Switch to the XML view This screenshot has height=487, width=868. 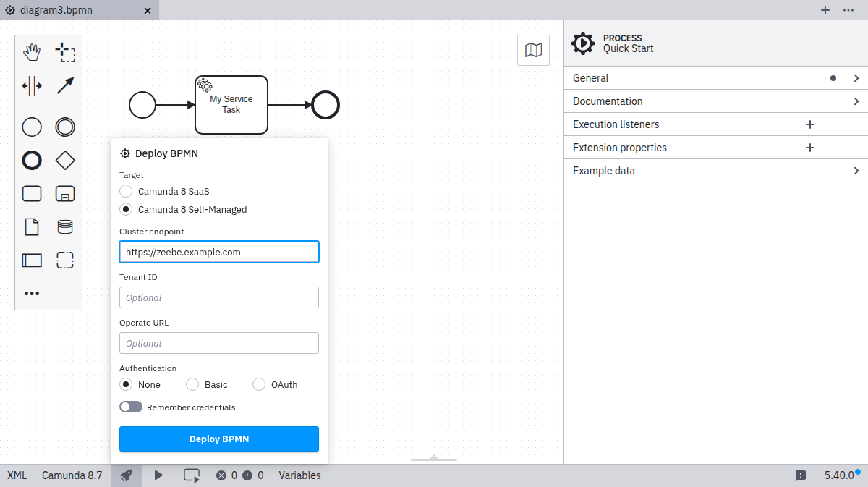click(16, 475)
